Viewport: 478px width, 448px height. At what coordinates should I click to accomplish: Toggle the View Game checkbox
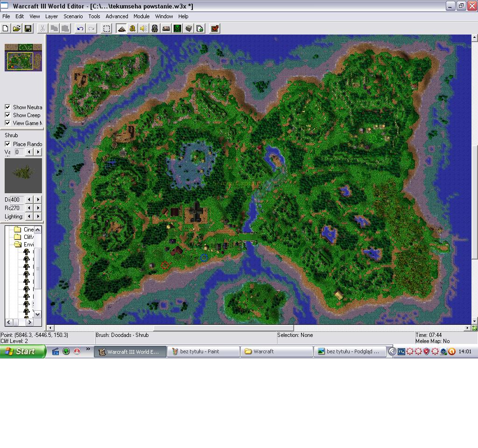tap(7, 123)
